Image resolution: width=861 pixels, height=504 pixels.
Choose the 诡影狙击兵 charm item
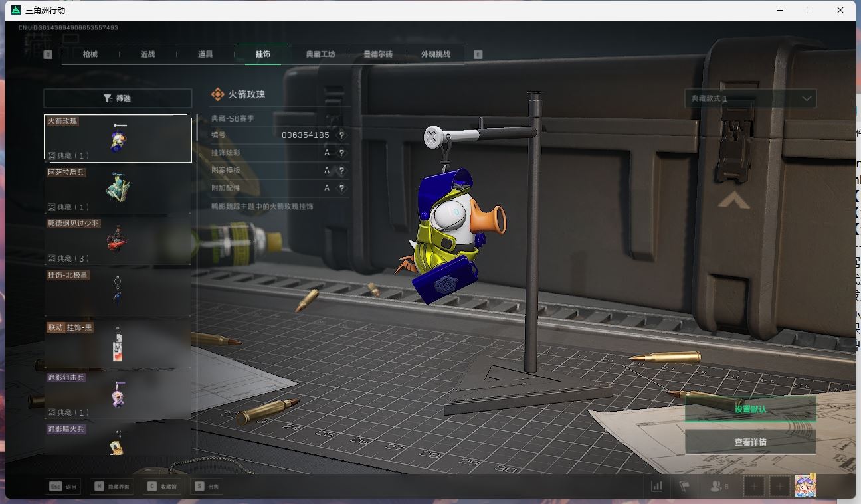click(118, 395)
